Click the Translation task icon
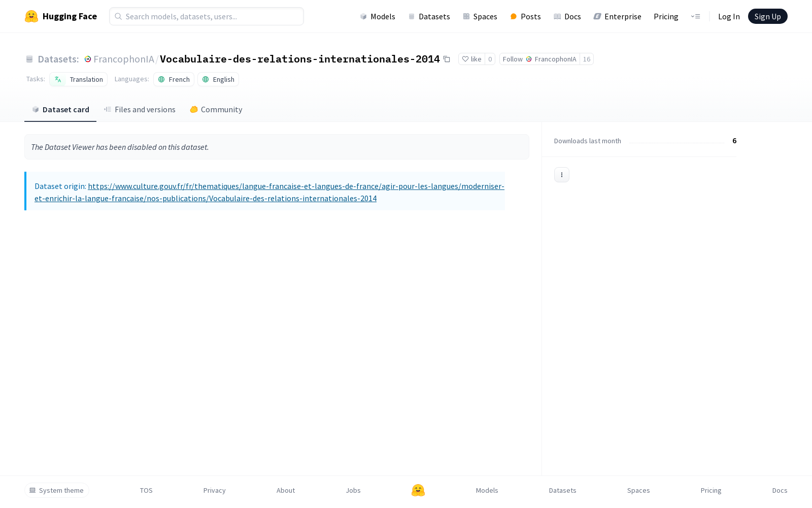Image resolution: width=812 pixels, height=508 pixels. 58,79
